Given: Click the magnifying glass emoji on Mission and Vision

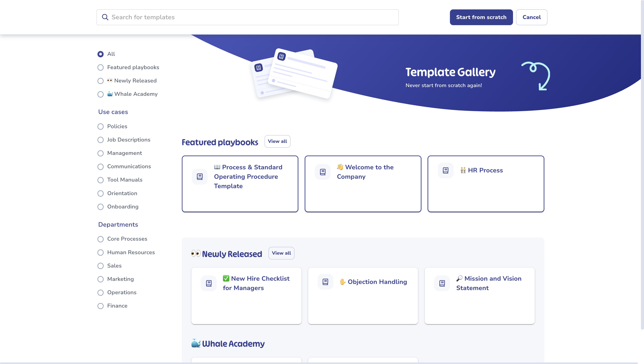Looking at the screenshot, I should click(x=459, y=278).
